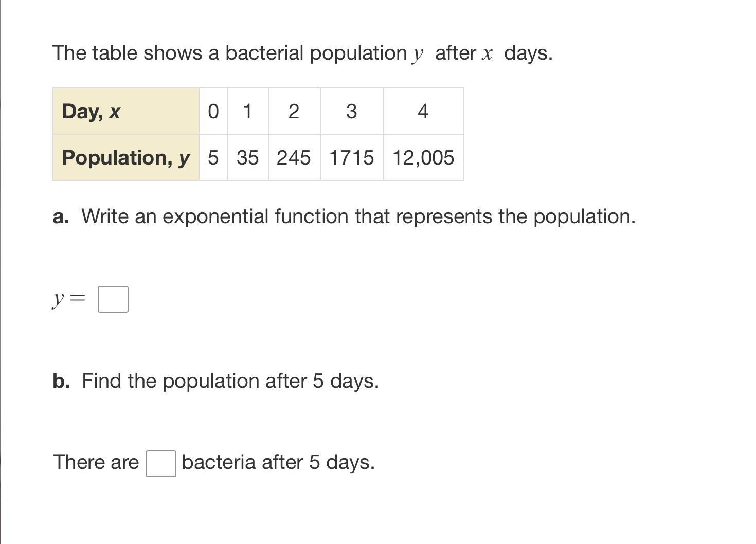Image resolution: width=756 pixels, height=544 pixels.
Task: Click the 'bacteria after 5 days.' text
Action: click(278, 462)
